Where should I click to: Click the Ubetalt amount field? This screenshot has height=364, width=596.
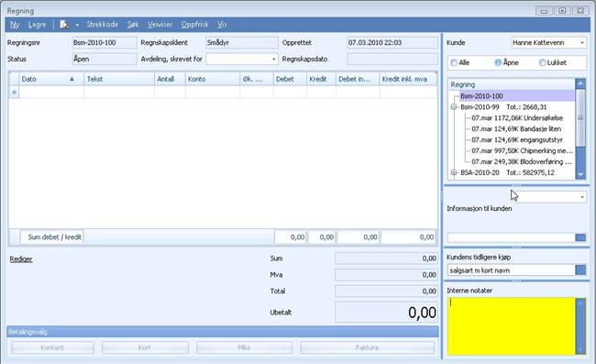pyautogui.click(x=386, y=313)
